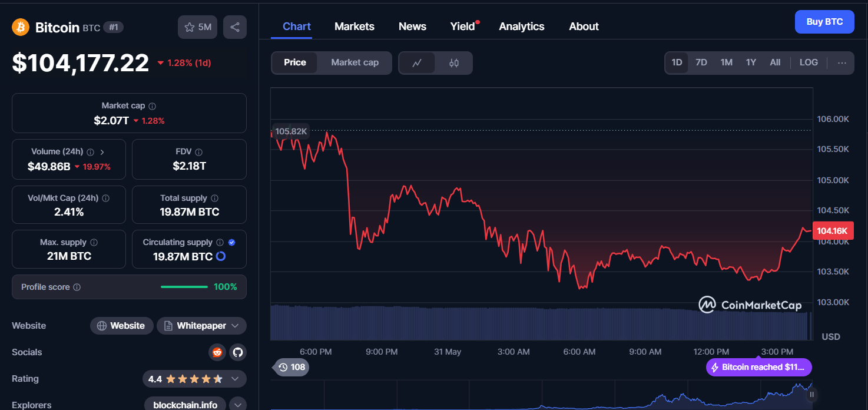Viewport: 868px width, 410px height.
Task: Open the Website link button
Action: click(x=121, y=326)
